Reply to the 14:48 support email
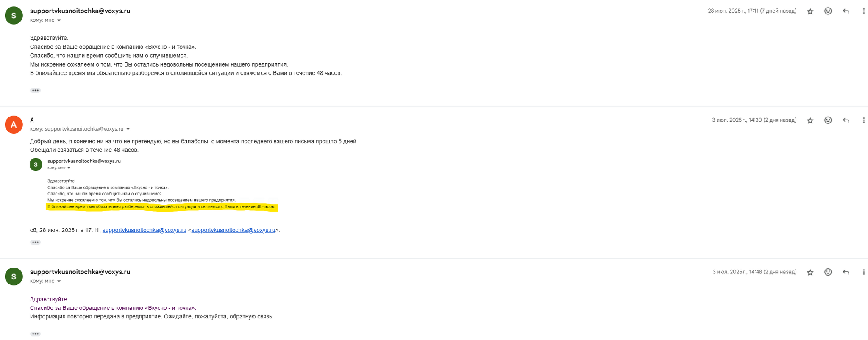Viewport: 868px width, 340px height. tap(846, 272)
